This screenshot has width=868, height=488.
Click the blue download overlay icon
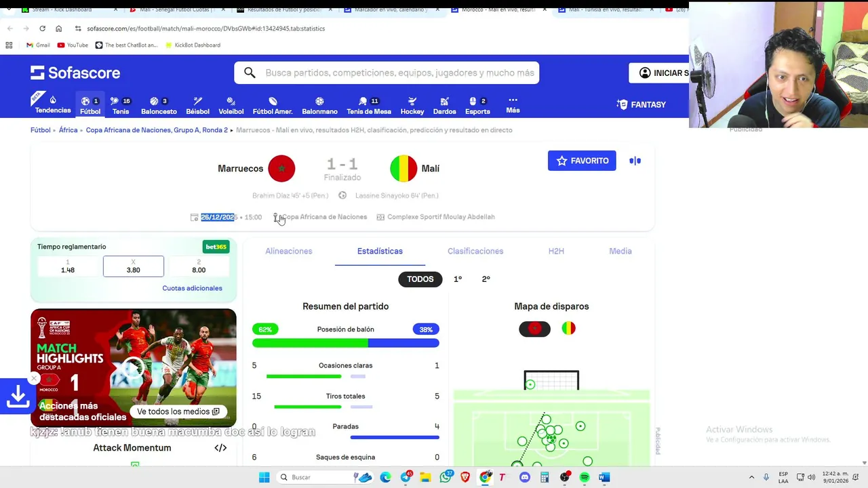point(18,396)
